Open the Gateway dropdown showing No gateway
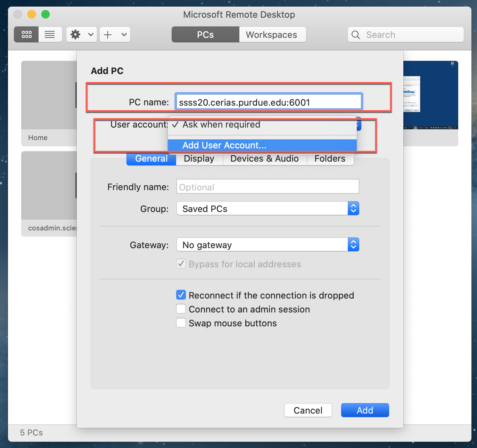This screenshot has height=448, width=477. pos(268,245)
